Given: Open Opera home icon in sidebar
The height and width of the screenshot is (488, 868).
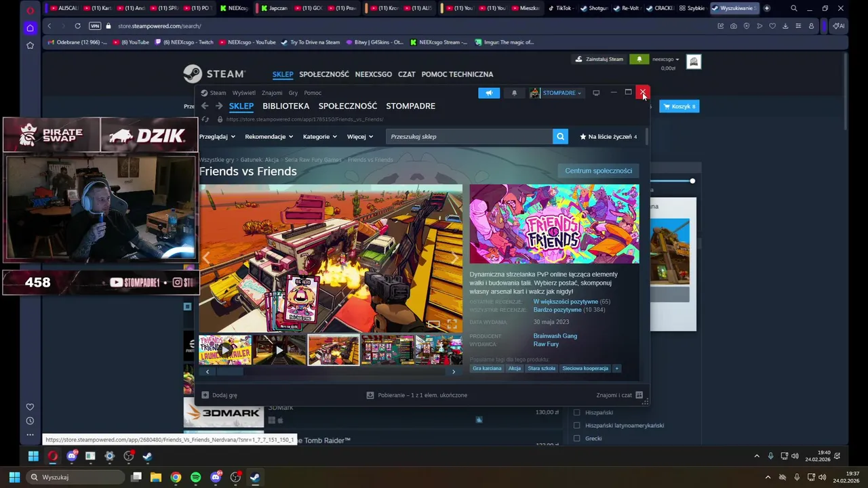Looking at the screenshot, I should (x=30, y=28).
